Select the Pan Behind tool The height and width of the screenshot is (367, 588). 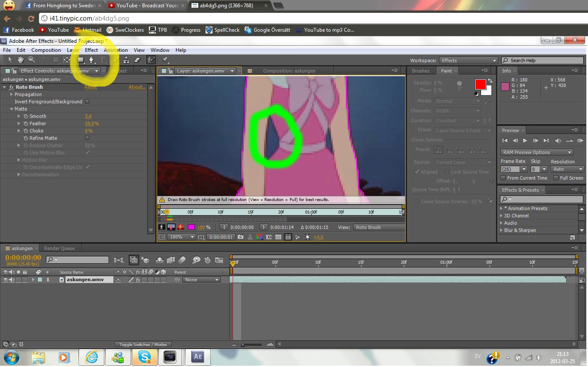(x=67, y=60)
